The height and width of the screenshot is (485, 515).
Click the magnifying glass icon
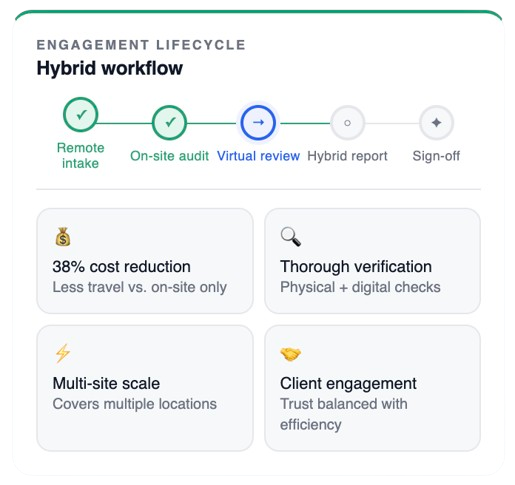point(290,237)
